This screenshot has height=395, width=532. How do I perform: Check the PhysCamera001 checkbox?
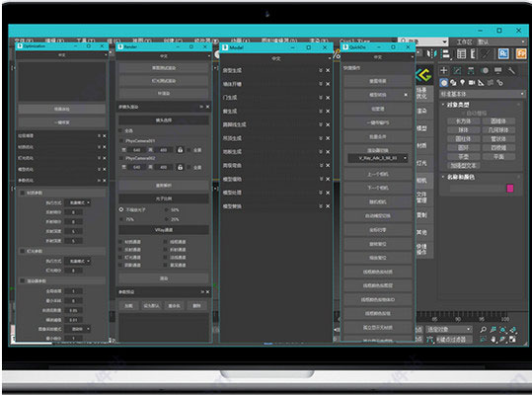(x=121, y=140)
